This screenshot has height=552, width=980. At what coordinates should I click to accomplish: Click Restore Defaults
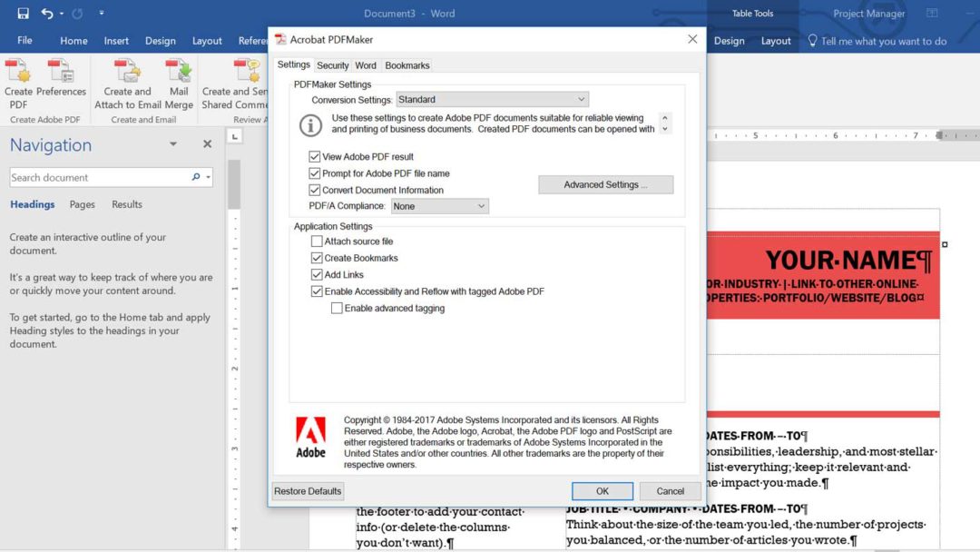(x=307, y=490)
